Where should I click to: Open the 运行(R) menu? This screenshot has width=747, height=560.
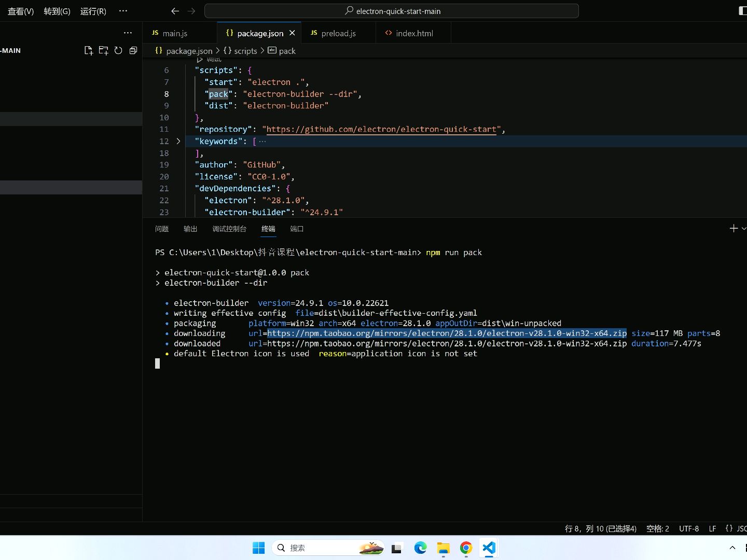[x=93, y=11]
